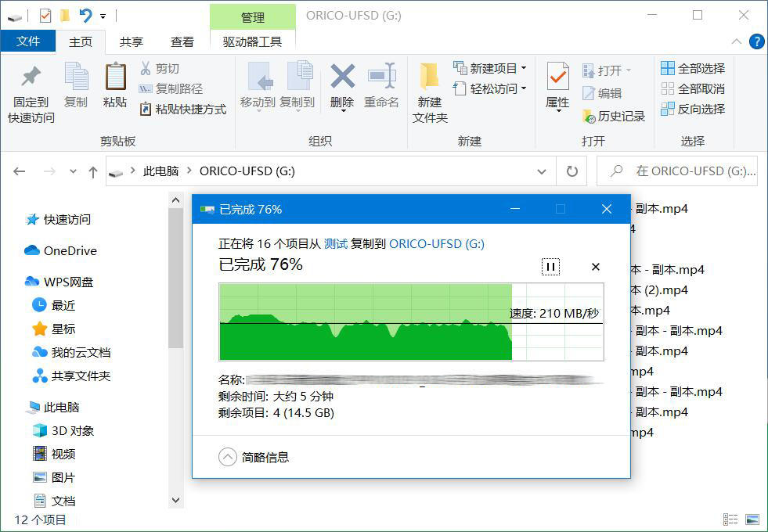
Task: Open Drive Tools (驱动器工具) tab
Action: click(252, 41)
